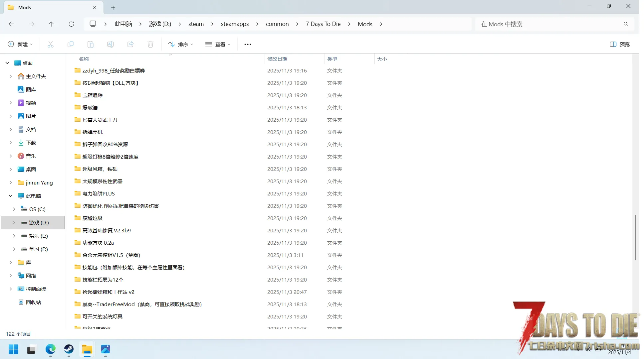The width and height of the screenshot is (644, 359).
Task: Go up one folder level arrow
Action: (x=51, y=24)
